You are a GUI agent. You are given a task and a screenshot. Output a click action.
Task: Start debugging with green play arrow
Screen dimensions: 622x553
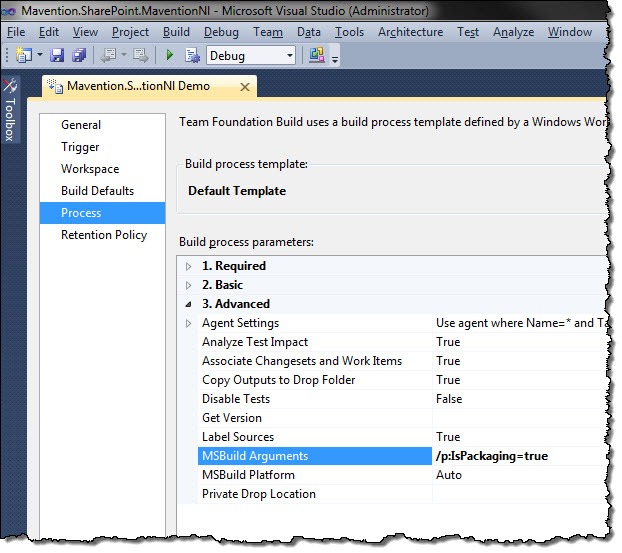tap(170, 55)
